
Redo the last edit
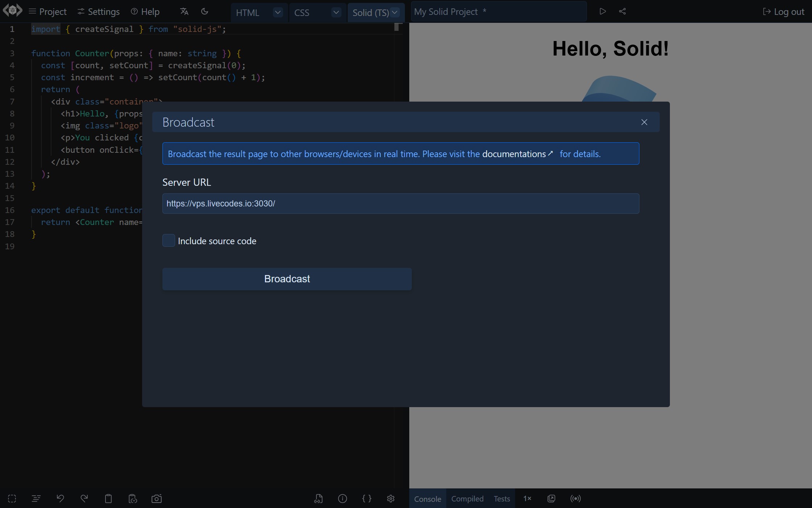coord(84,499)
